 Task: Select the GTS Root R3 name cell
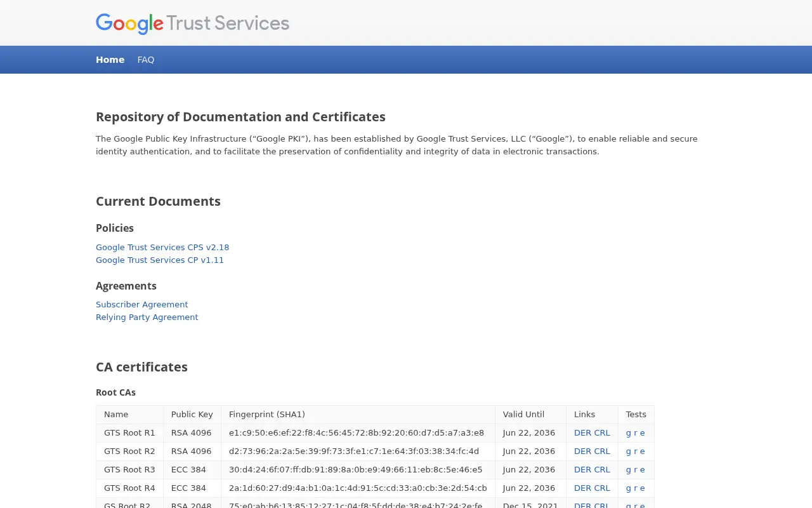129,470
